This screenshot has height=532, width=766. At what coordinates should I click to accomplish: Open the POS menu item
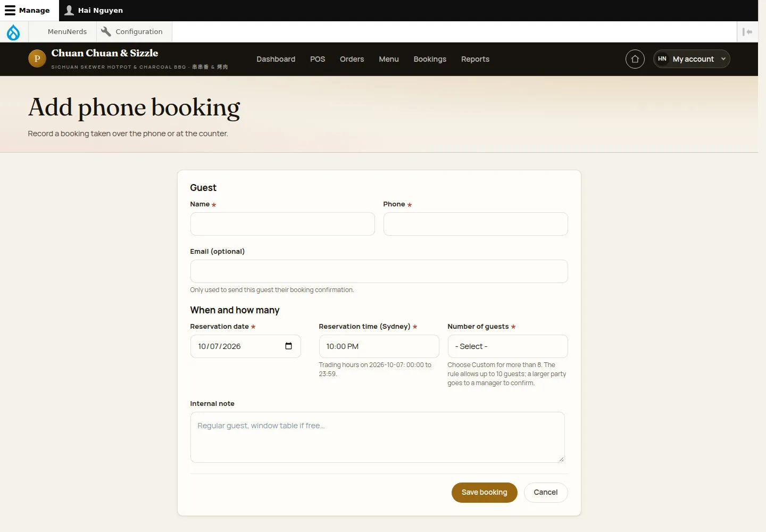click(318, 59)
